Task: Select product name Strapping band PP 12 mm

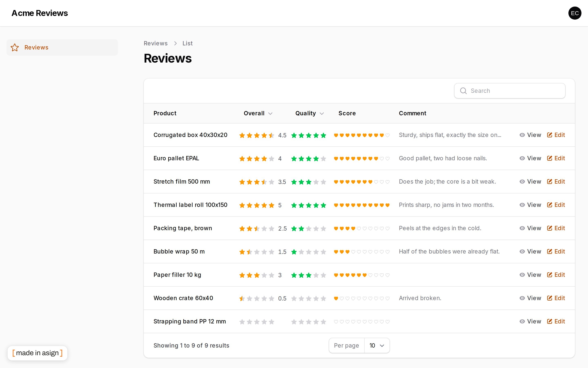Action: 189,322
